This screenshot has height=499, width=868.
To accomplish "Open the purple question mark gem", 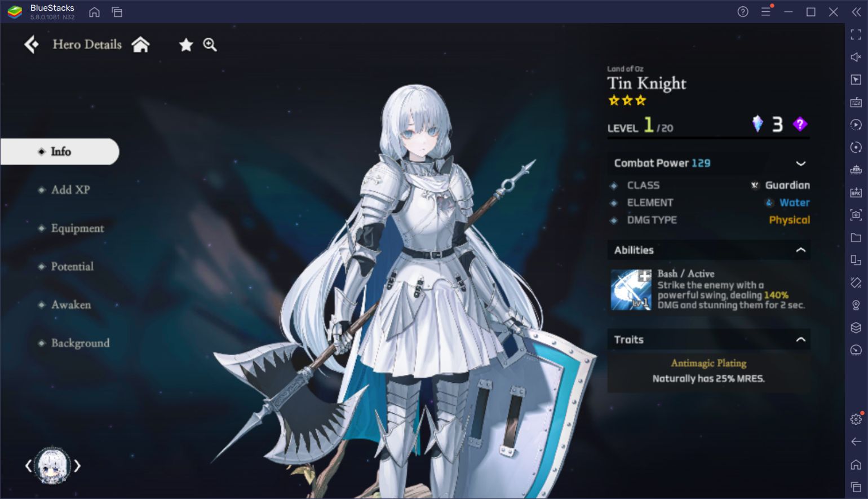I will click(x=800, y=124).
